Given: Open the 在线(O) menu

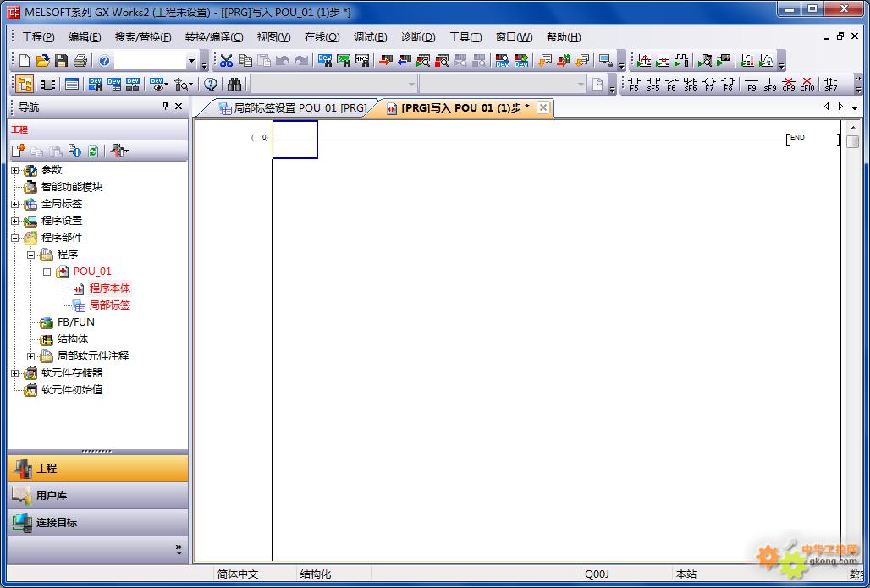Looking at the screenshot, I should pyautogui.click(x=322, y=37).
